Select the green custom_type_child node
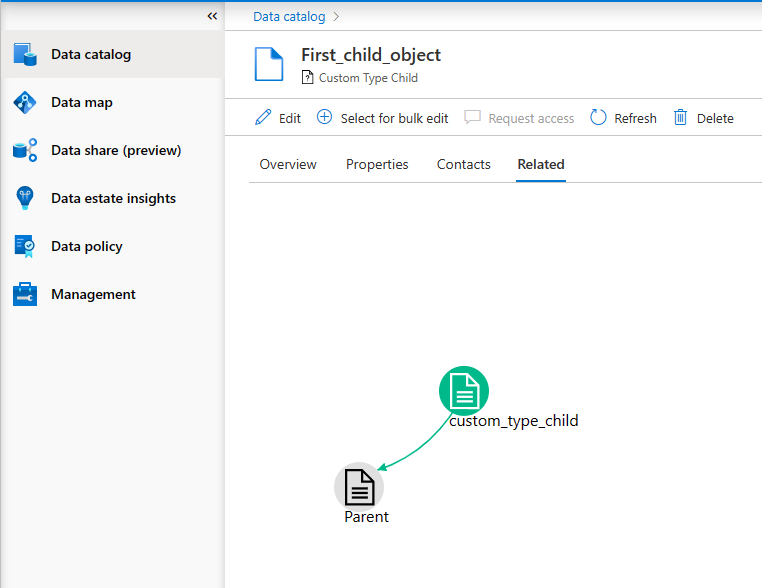Screen dimensions: 762x588 point(464,390)
